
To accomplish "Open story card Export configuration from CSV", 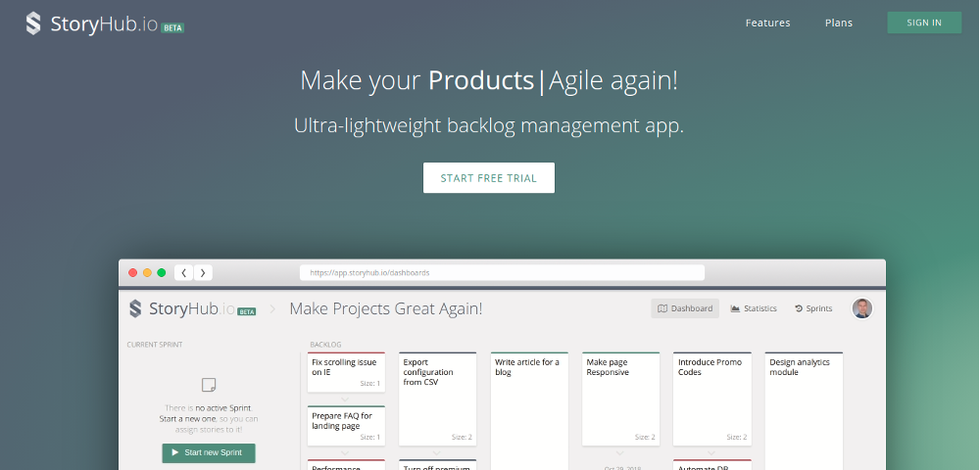I will 437,399.
